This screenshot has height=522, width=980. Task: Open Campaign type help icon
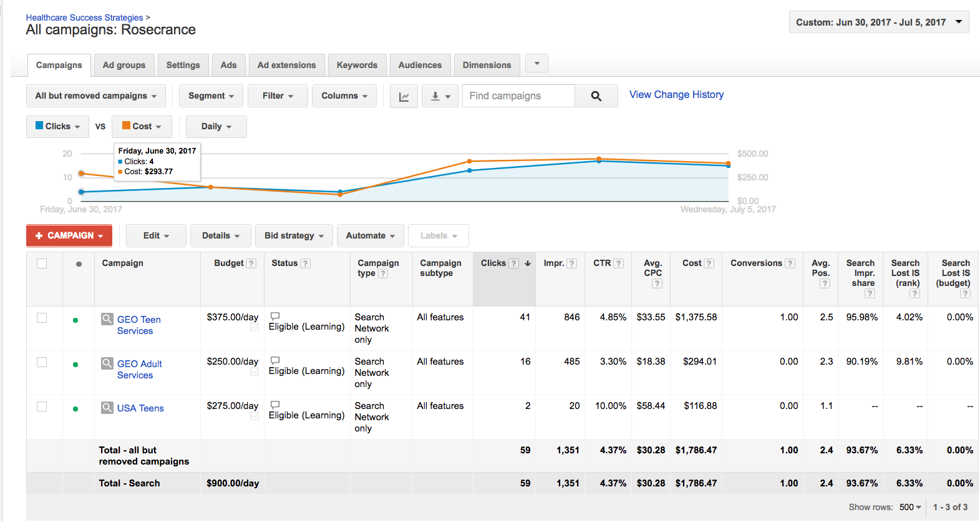pyautogui.click(x=383, y=273)
